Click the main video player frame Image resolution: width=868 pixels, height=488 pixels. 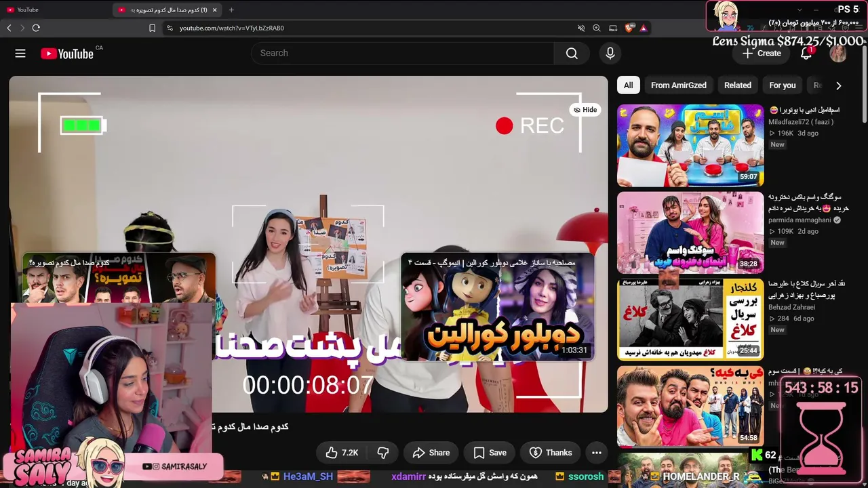309,244
